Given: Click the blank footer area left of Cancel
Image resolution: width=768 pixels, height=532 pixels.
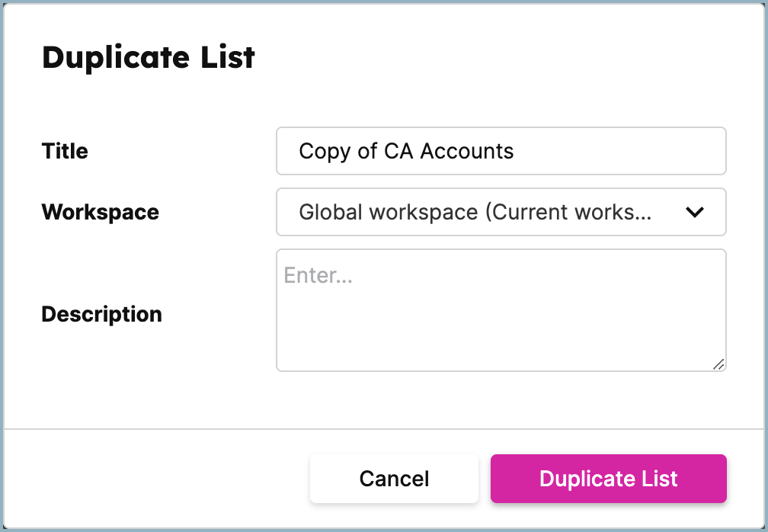Looking at the screenshot, I should [157, 479].
